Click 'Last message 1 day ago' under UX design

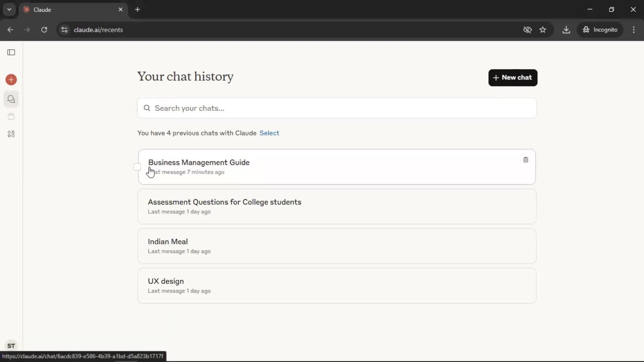(179, 291)
